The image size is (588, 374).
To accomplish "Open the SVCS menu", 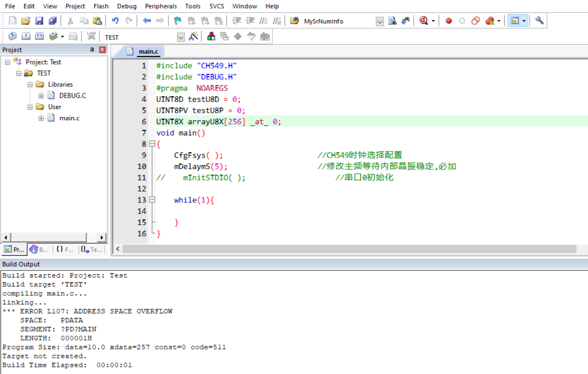I will [217, 6].
